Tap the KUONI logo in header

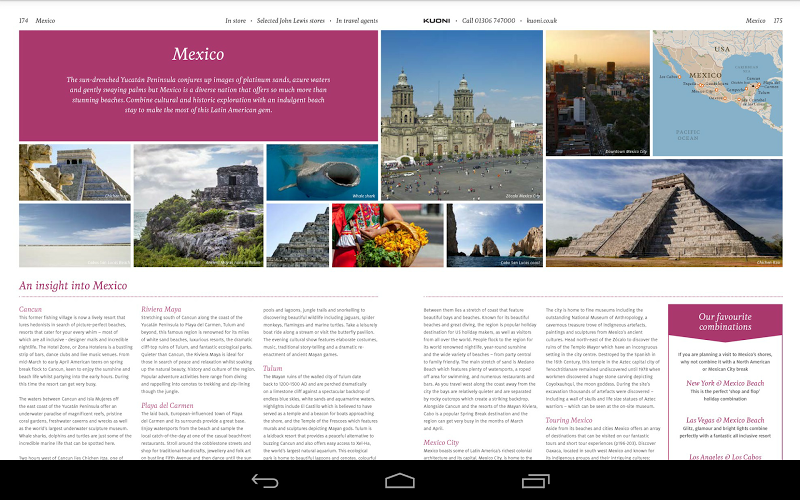(x=436, y=21)
